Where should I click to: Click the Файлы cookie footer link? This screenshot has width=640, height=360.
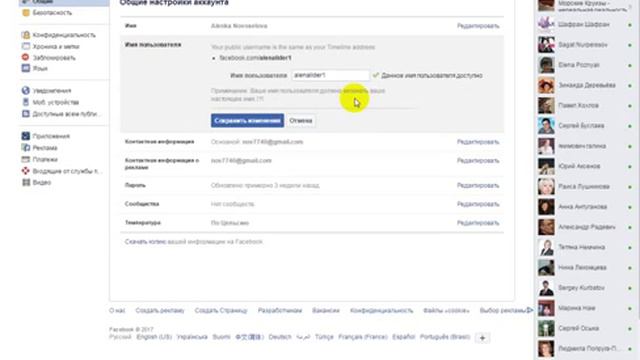[446, 311]
